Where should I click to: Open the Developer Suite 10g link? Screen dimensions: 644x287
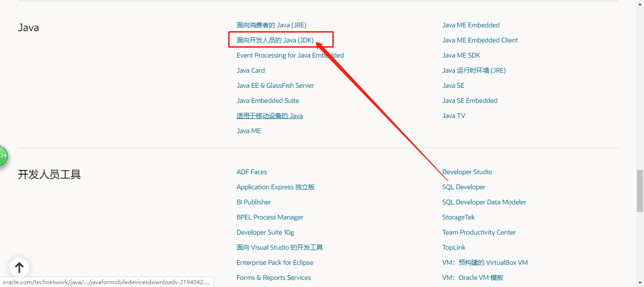(x=265, y=232)
